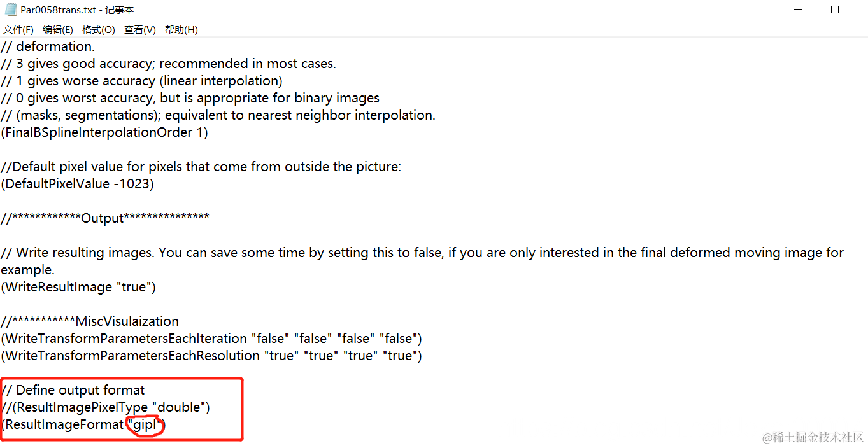Maximize the Notepad window

click(835, 10)
